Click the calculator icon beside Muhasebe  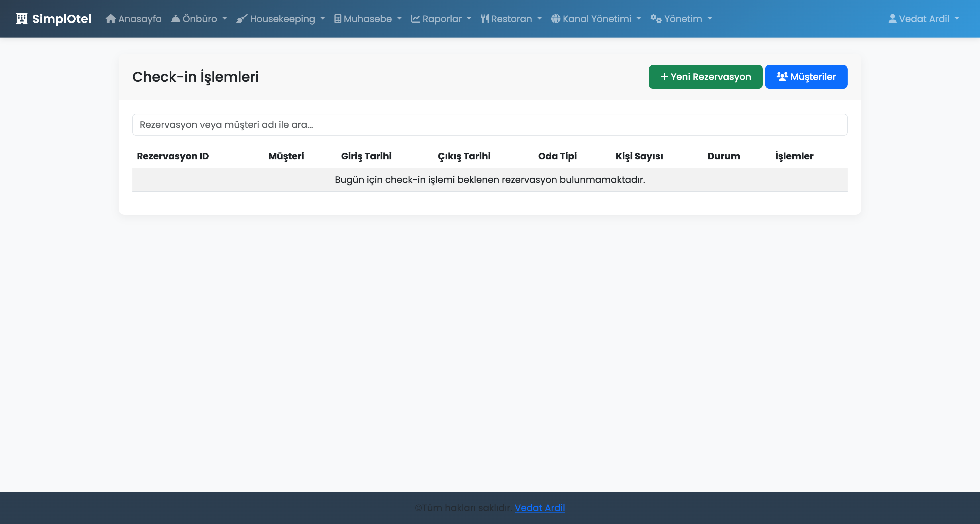click(x=338, y=19)
